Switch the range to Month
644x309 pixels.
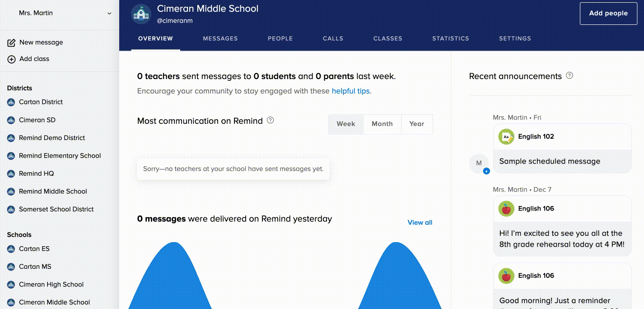(382, 124)
